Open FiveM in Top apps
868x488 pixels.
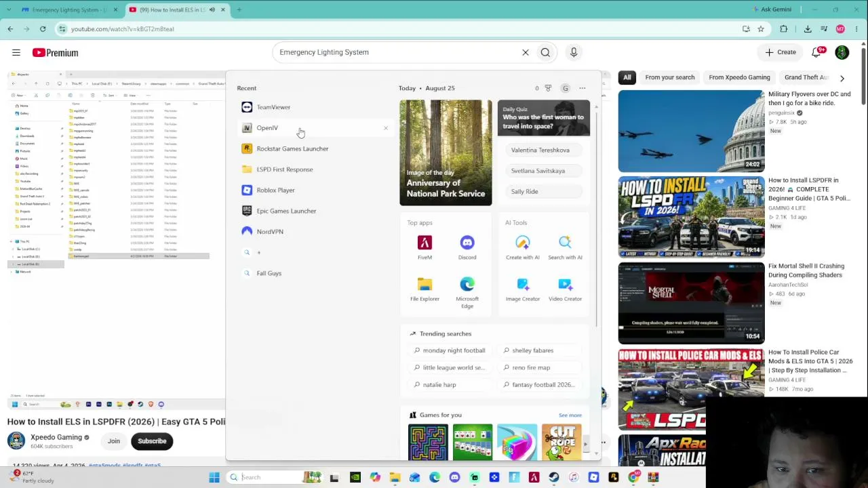pos(425,247)
